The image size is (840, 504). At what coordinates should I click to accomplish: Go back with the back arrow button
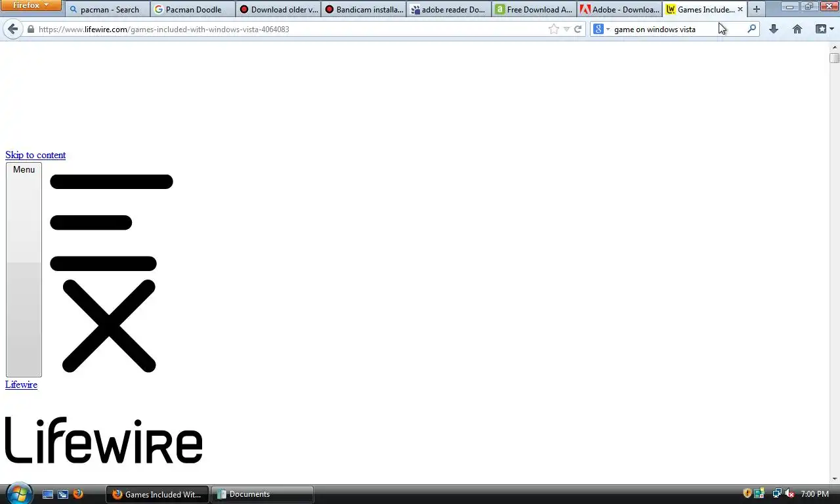coord(12,29)
